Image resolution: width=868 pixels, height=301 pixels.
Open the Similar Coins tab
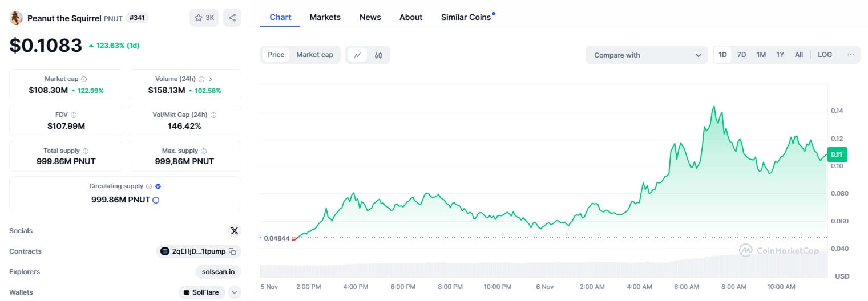[x=466, y=17]
